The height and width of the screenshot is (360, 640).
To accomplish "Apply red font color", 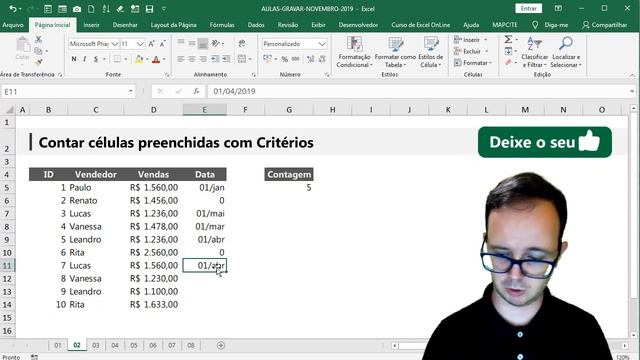I will 156,59.
